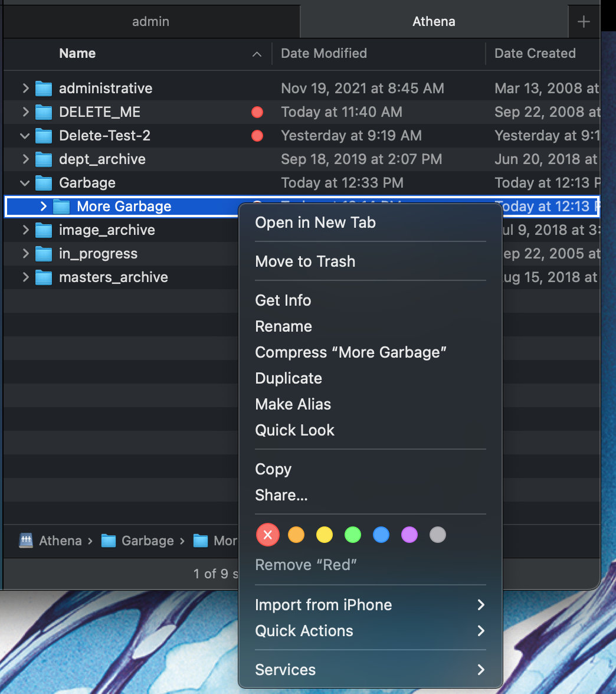Click red tag dot on Delete-Test-2 row
Viewport: 616px width, 694px height.
(x=257, y=136)
